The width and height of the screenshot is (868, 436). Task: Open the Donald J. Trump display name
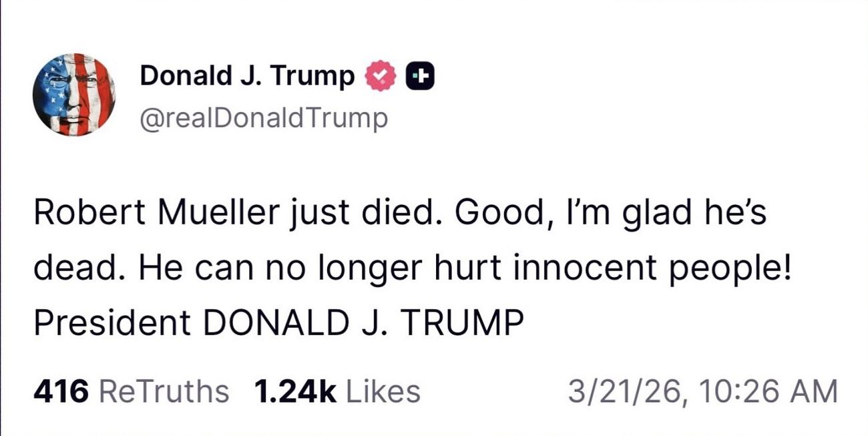247,77
